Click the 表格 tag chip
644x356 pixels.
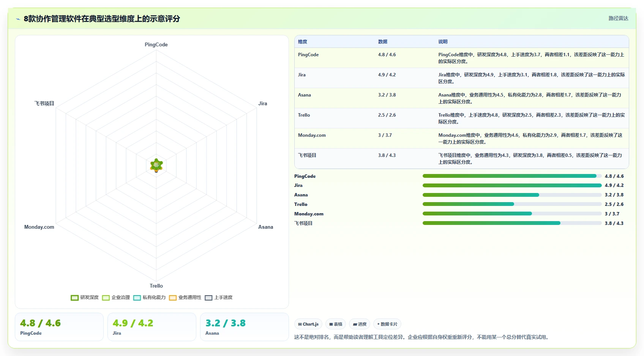tap(336, 324)
